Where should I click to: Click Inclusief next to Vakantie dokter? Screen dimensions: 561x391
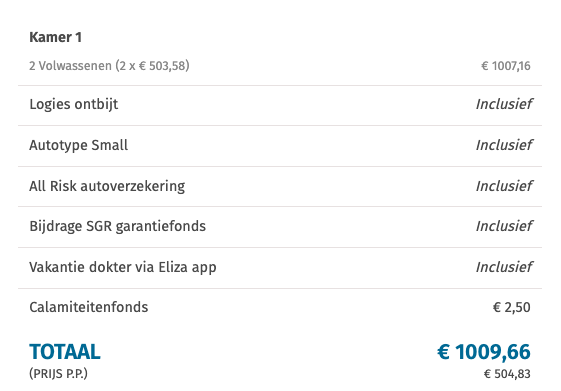pos(504,267)
